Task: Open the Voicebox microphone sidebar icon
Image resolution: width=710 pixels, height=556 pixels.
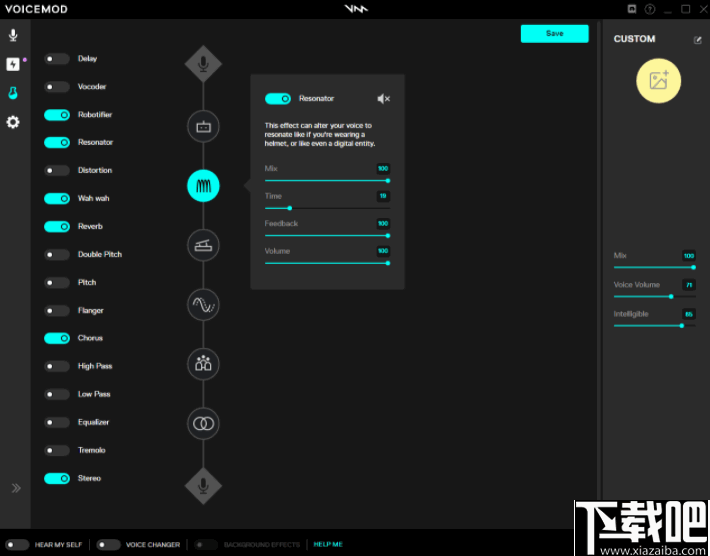Action: (x=13, y=35)
